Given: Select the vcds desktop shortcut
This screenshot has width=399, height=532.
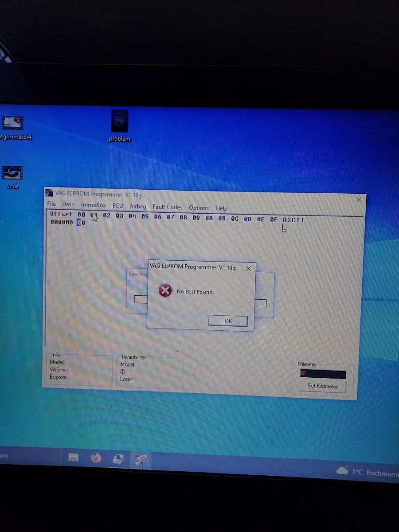Looking at the screenshot, I should point(12,177).
